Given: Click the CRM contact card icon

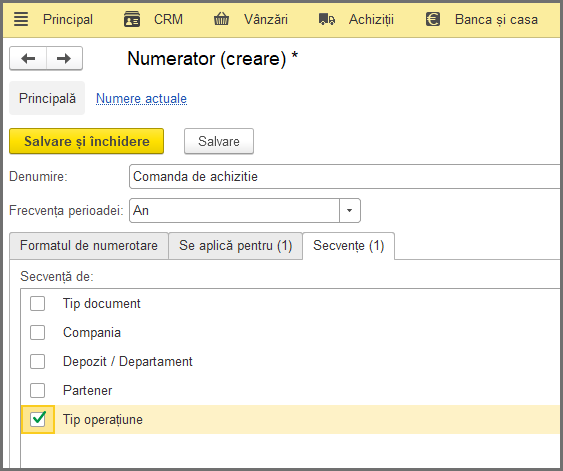Looking at the screenshot, I should [132, 19].
